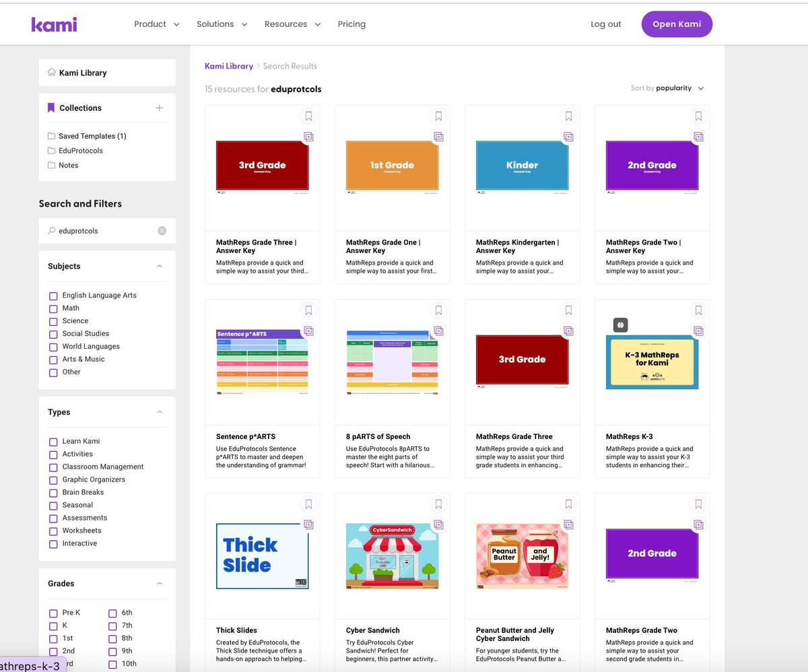The height and width of the screenshot is (672, 808).
Task: Enable the Math subject filter
Action: [x=53, y=308]
